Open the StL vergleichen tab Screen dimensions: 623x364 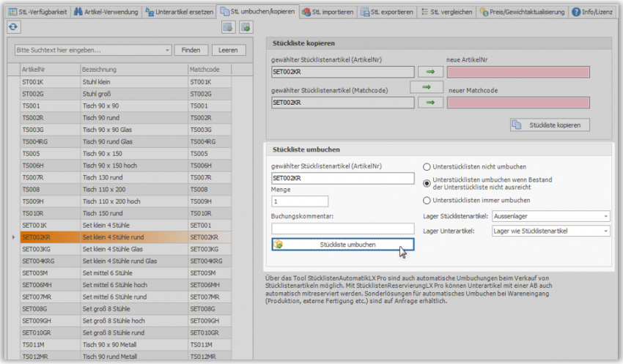446,12
